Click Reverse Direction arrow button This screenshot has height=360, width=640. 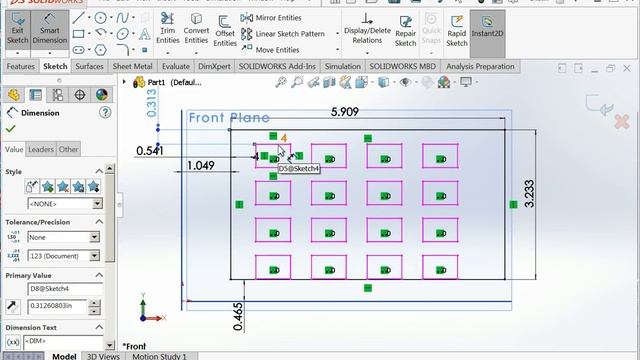point(12,306)
